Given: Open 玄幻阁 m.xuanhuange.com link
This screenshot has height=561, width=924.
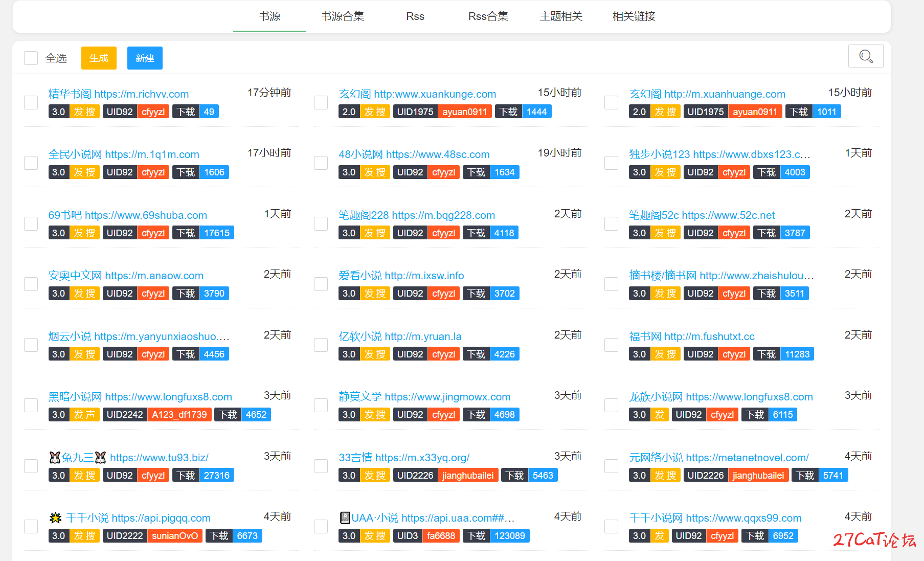Looking at the screenshot, I should [707, 94].
